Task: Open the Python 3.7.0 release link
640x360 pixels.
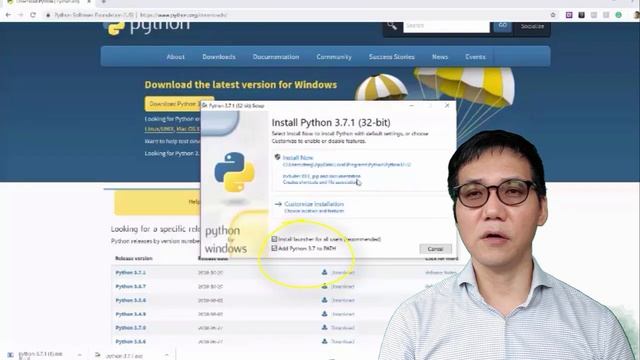Action: pyautogui.click(x=131, y=328)
